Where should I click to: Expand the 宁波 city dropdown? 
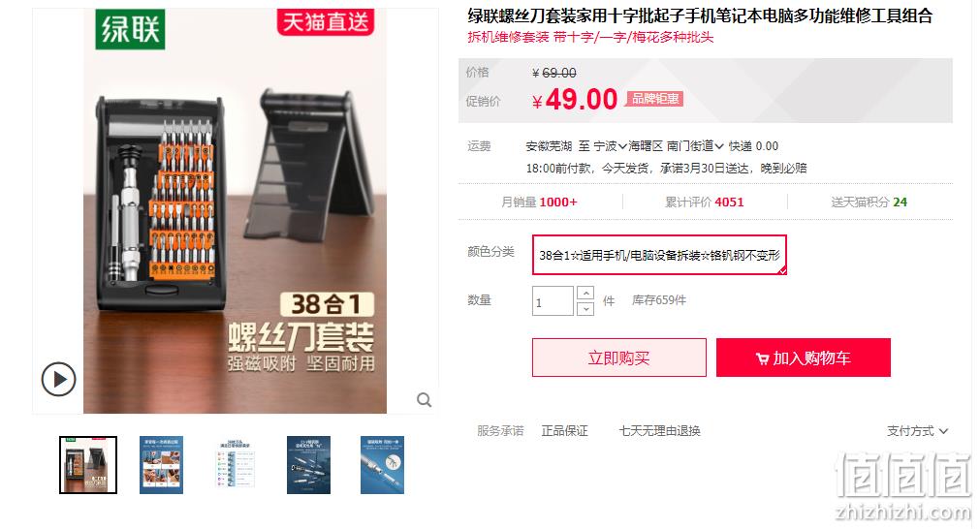611,146
